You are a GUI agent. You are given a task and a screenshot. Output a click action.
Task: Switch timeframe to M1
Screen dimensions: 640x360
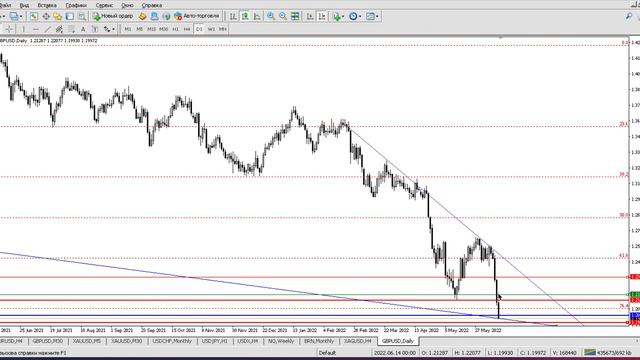(x=128, y=29)
